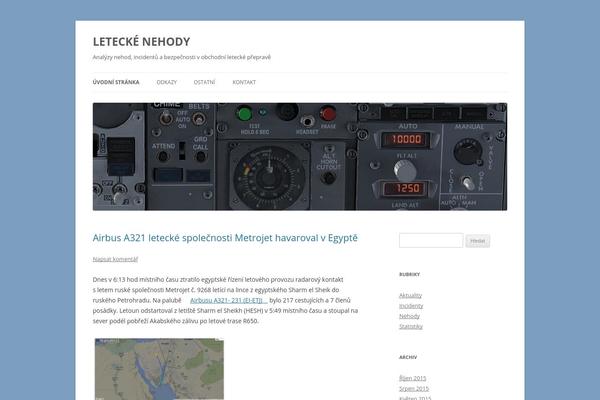This screenshot has height=400, width=600.
Task: Open the Airbusu A321-231 (EI-ETJ) link
Action: [228, 300]
